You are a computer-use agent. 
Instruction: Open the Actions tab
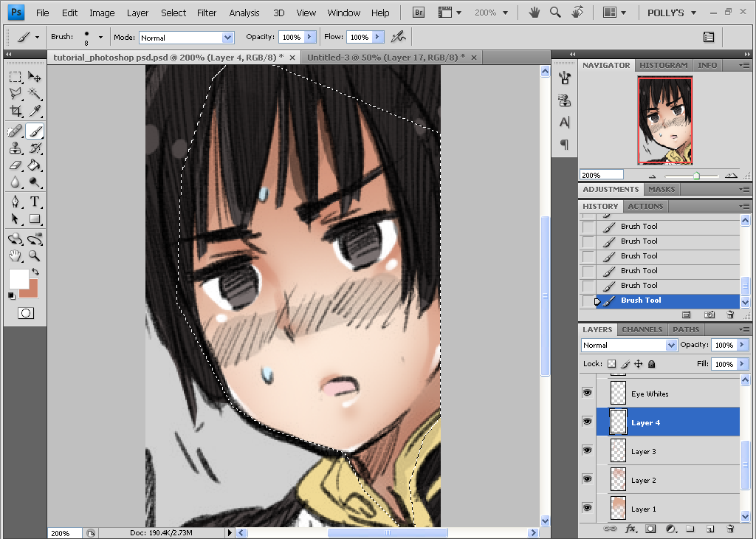pyautogui.click(x=645, y=206)
